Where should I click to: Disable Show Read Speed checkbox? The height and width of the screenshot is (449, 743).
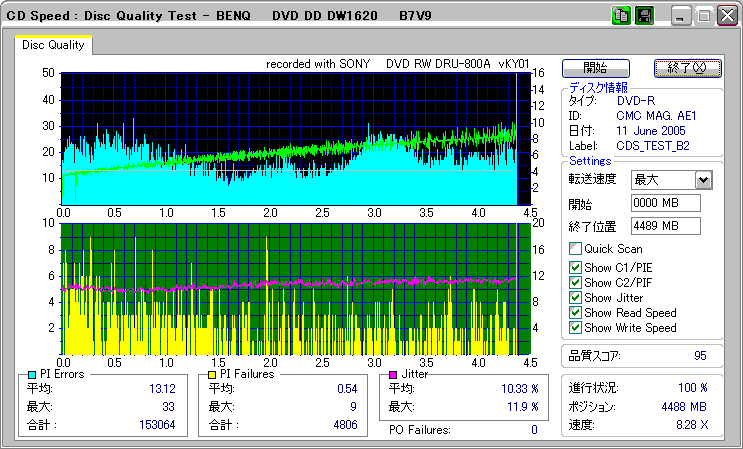[x=575, y=313]
